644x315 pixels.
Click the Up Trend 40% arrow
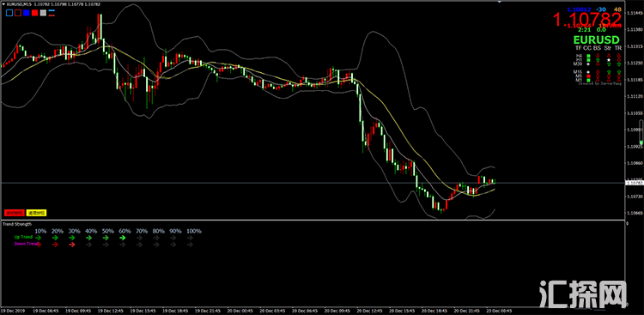point(88,238)
